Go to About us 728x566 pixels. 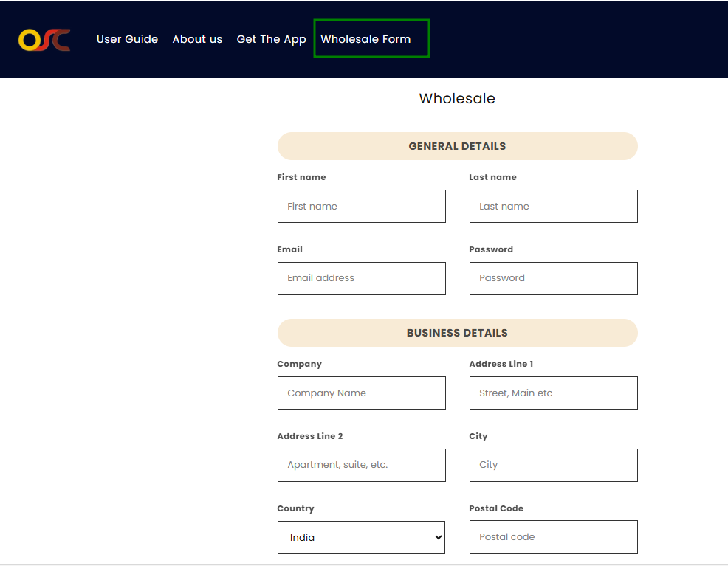click(197, 39)
